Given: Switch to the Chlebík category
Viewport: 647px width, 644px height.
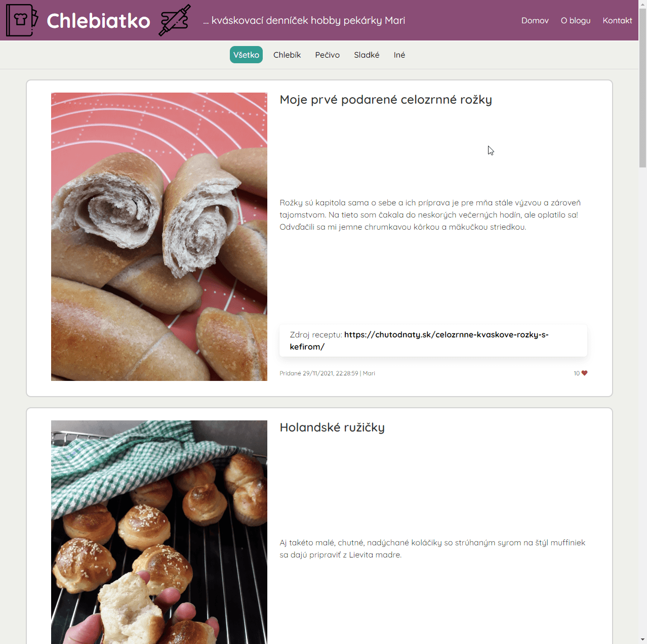Looking at the screenshot, I should coord(287,55).
